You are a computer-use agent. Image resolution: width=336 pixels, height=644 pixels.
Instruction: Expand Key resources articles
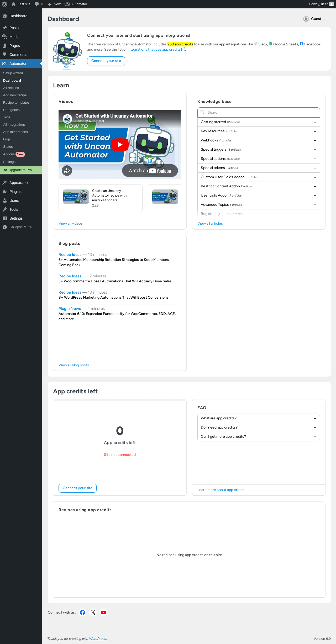[x=259, y=131]
